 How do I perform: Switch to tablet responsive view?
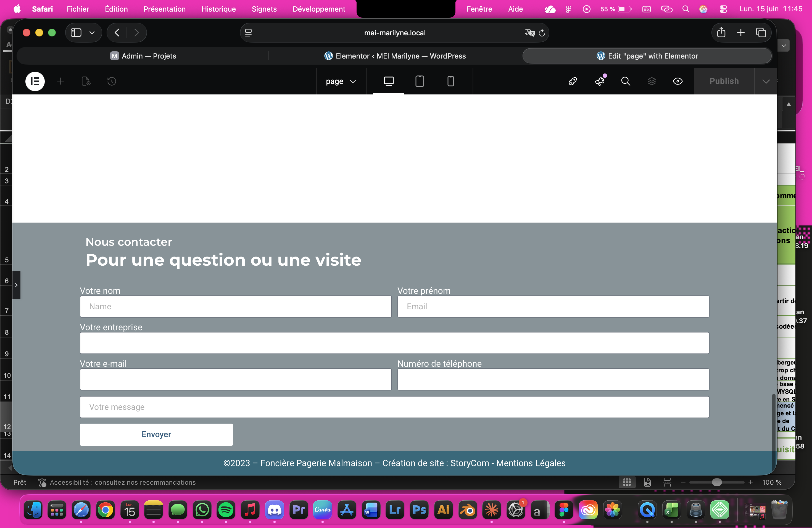click(x=420, y=81)
